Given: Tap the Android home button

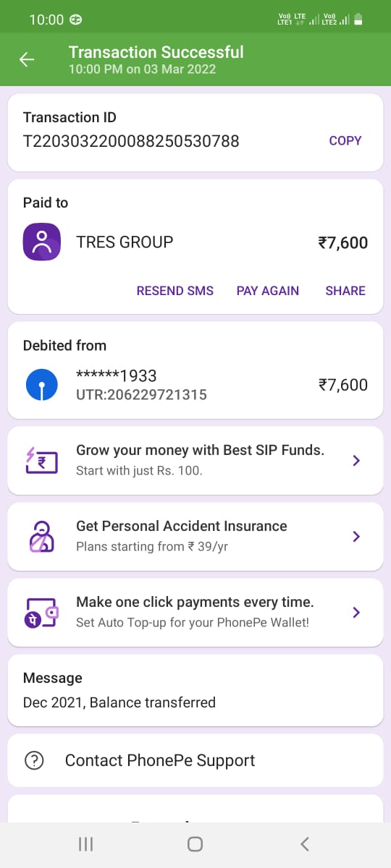Looking at the screenshot, I should pyautogui.click(x=195, y=843).
